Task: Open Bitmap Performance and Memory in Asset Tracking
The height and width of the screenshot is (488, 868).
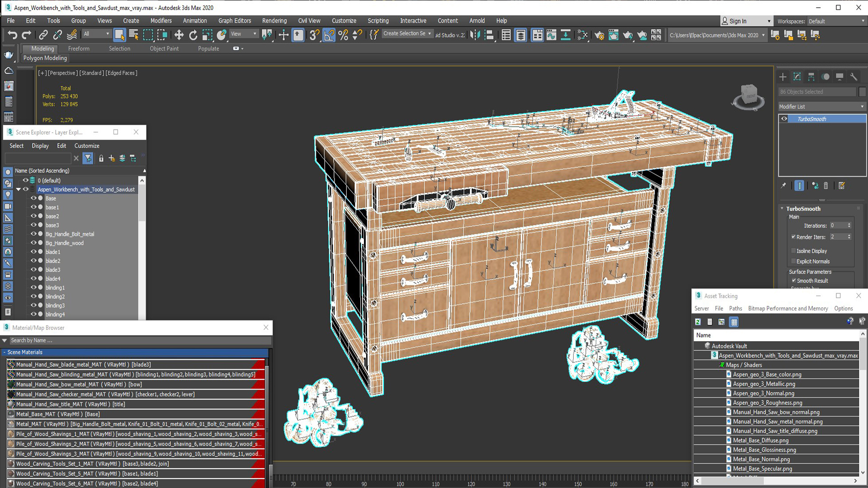Action: coord(788,308)
